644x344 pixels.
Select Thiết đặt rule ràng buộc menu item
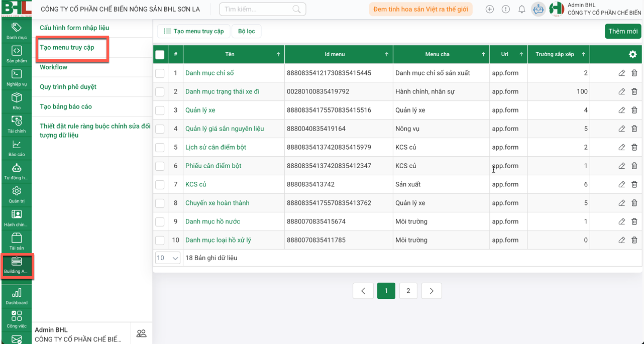click(95, 131)
